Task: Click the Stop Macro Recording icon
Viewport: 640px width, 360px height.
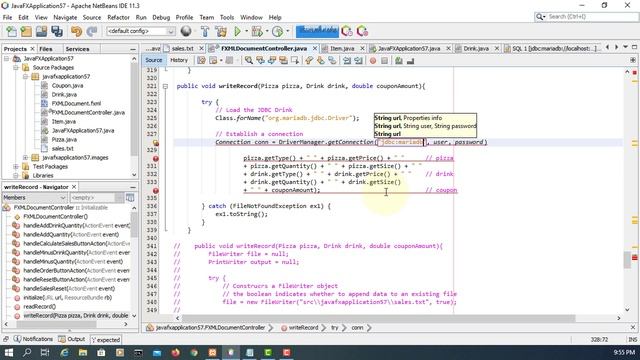Action: (x=384, y=61)
